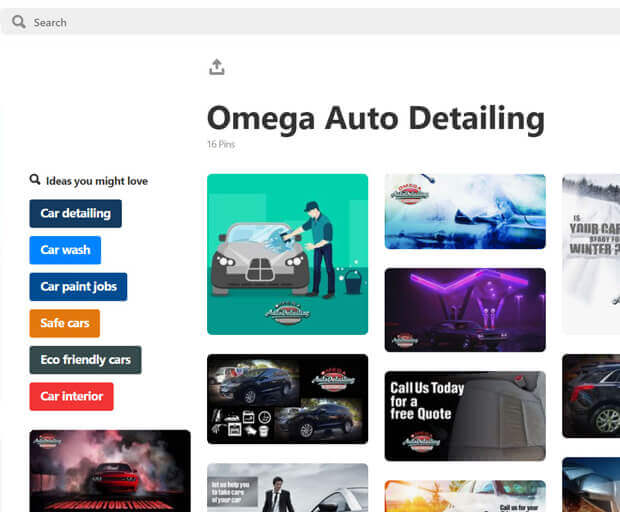Open the Omega Auto Detailing board title
The height and width of the screenshot is (512, 620).
pyautogui.click(x=375, y=119)
